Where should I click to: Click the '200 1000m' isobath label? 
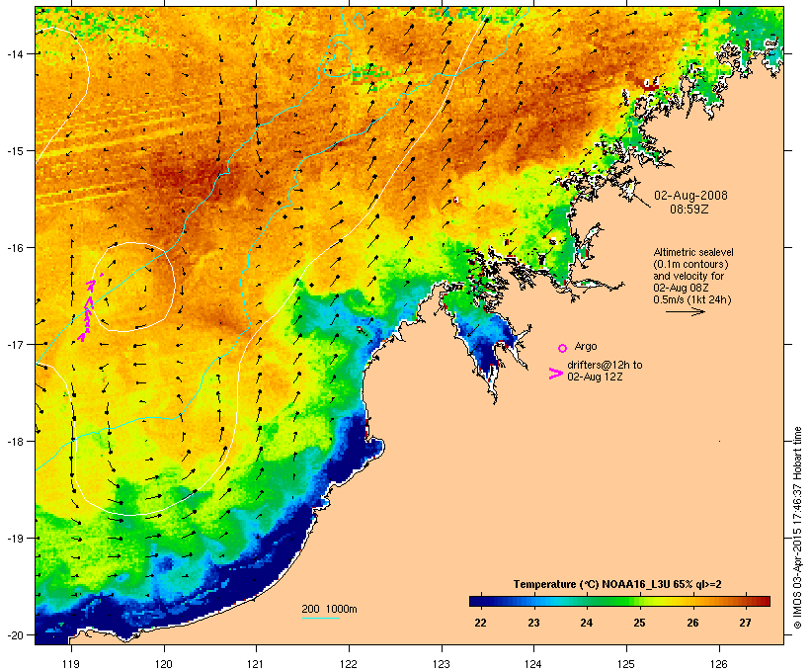tap(329, 609)
